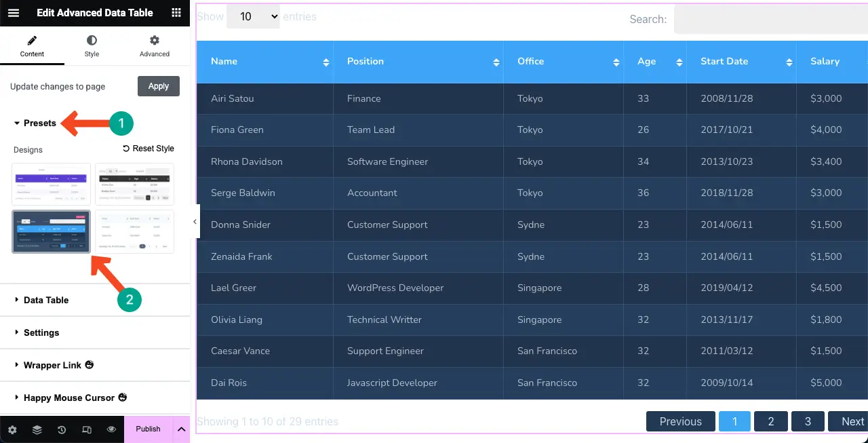Sort table by Office column arrows

point(616,62)
